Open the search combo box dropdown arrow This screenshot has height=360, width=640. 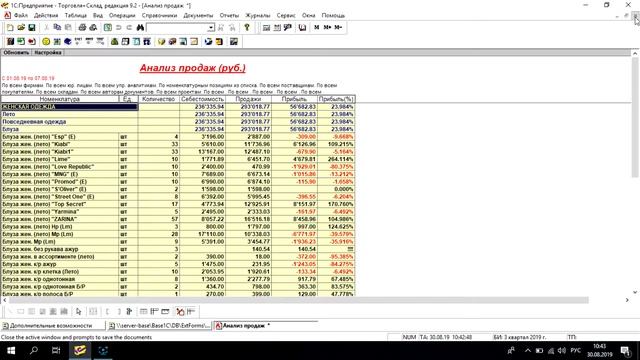211,27
